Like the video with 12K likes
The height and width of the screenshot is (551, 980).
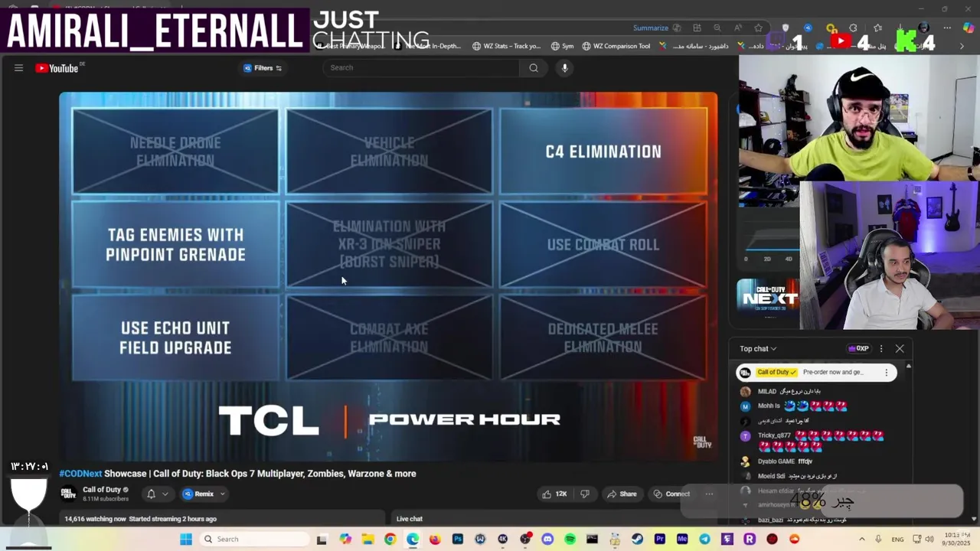[554, 494]
